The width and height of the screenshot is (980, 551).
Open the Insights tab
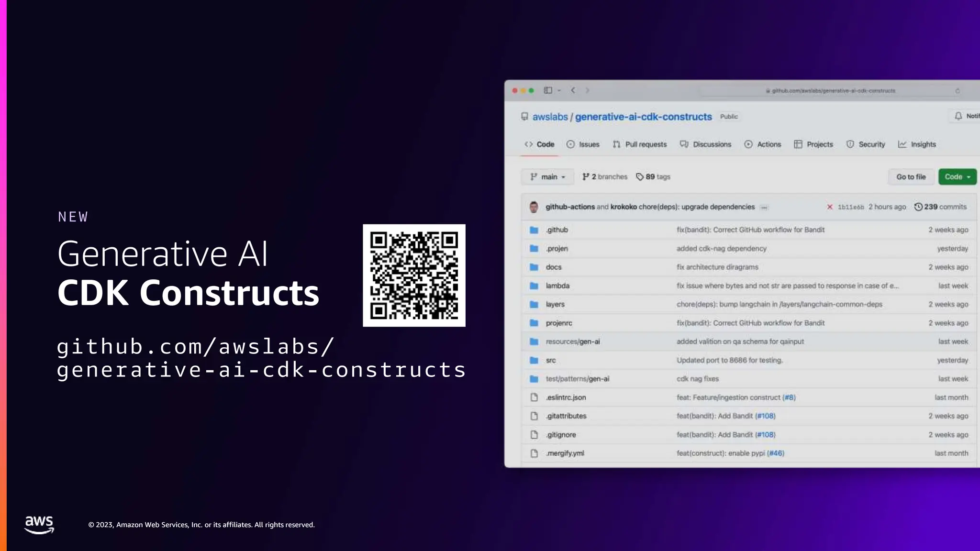[917, 144]
